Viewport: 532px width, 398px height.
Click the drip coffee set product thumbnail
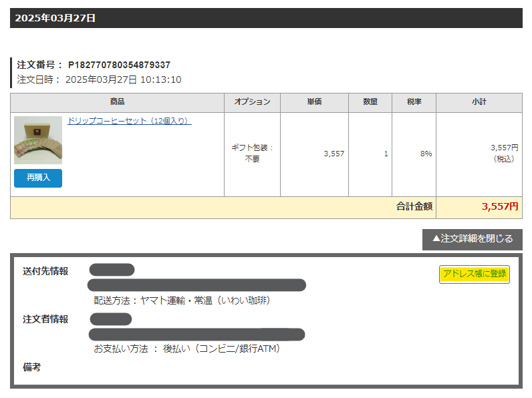(x=38, y=140)
